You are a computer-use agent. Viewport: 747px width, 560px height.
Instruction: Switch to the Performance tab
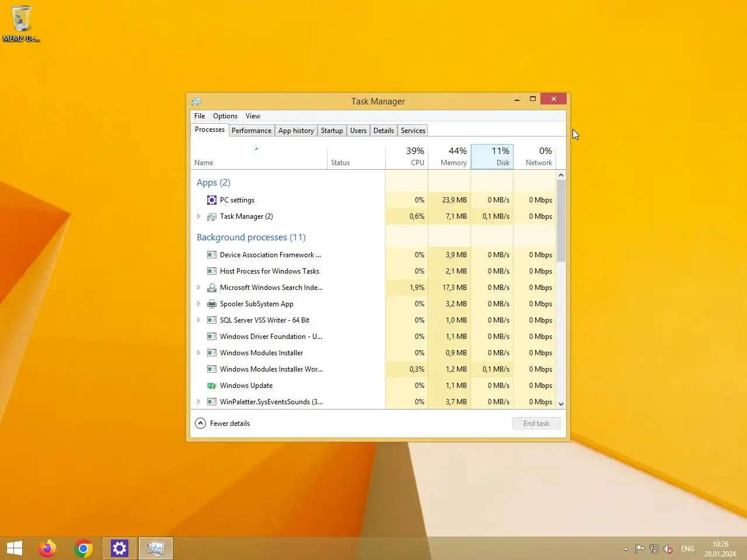(252, 131)
